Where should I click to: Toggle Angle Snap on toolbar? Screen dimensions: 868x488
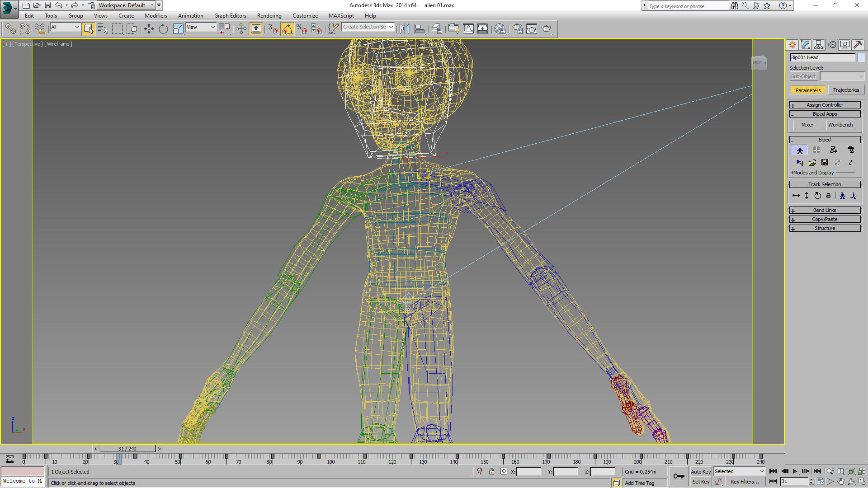[287, 29]
